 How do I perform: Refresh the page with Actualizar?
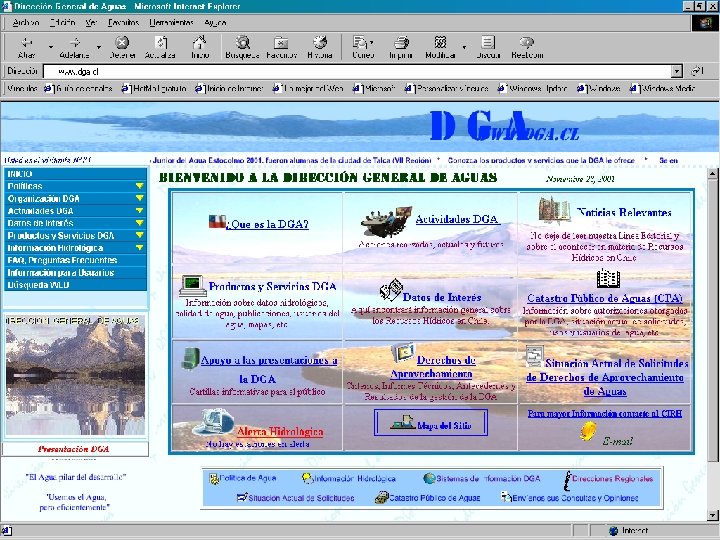[x=160, y=47]
